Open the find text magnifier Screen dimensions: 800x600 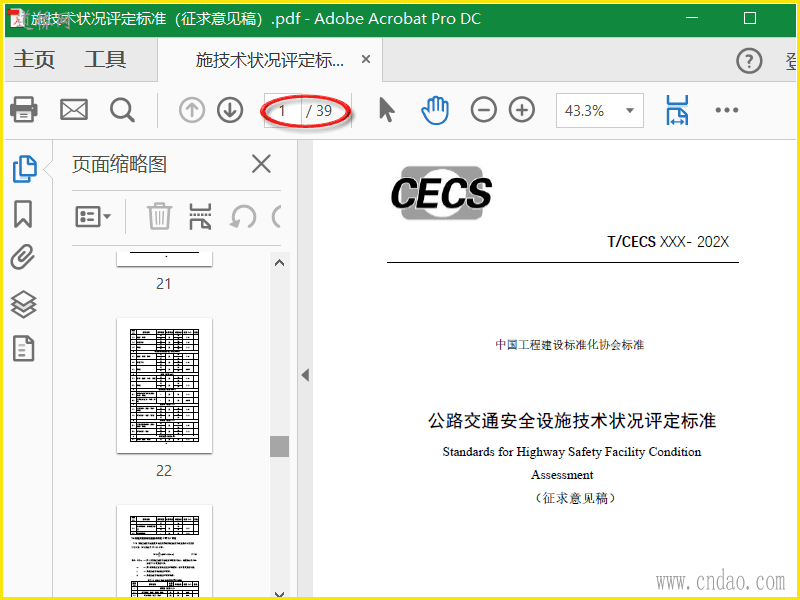click(x=122, y=110)
